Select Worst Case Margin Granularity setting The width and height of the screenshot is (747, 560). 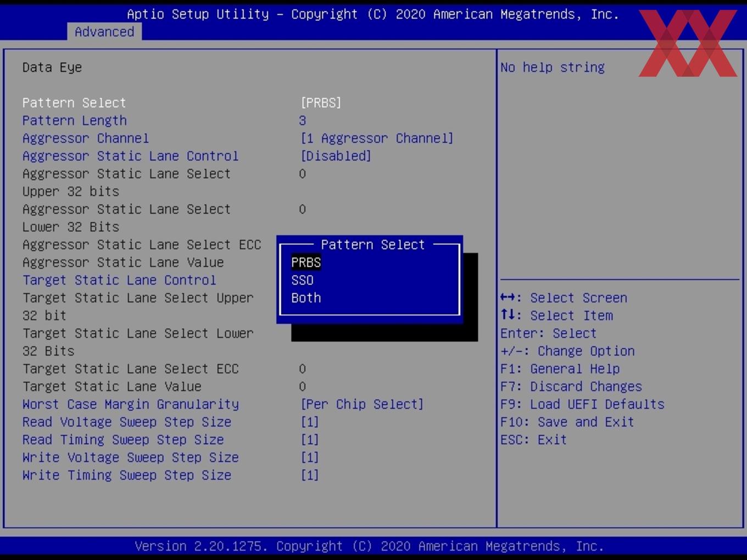point(131,404)
